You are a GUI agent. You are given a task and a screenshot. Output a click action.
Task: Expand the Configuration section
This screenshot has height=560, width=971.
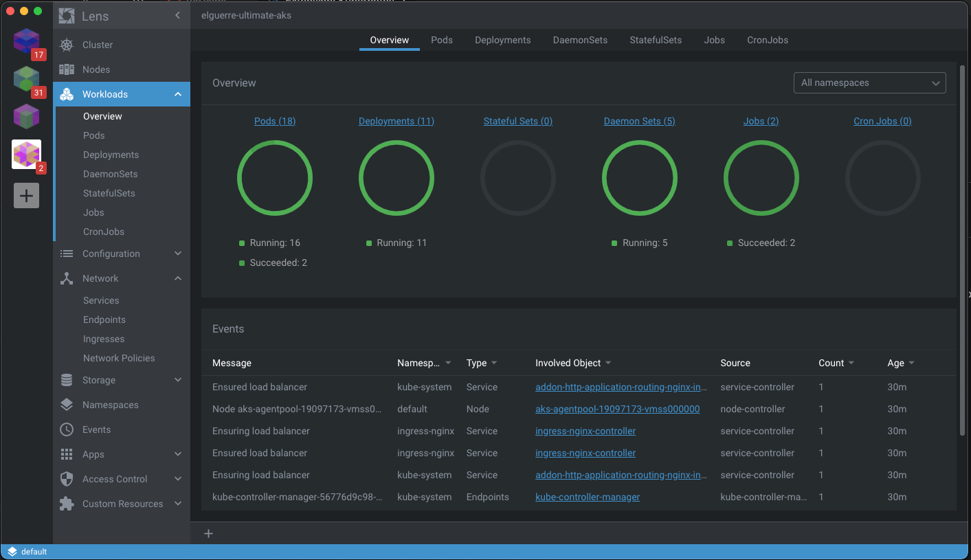178,254
